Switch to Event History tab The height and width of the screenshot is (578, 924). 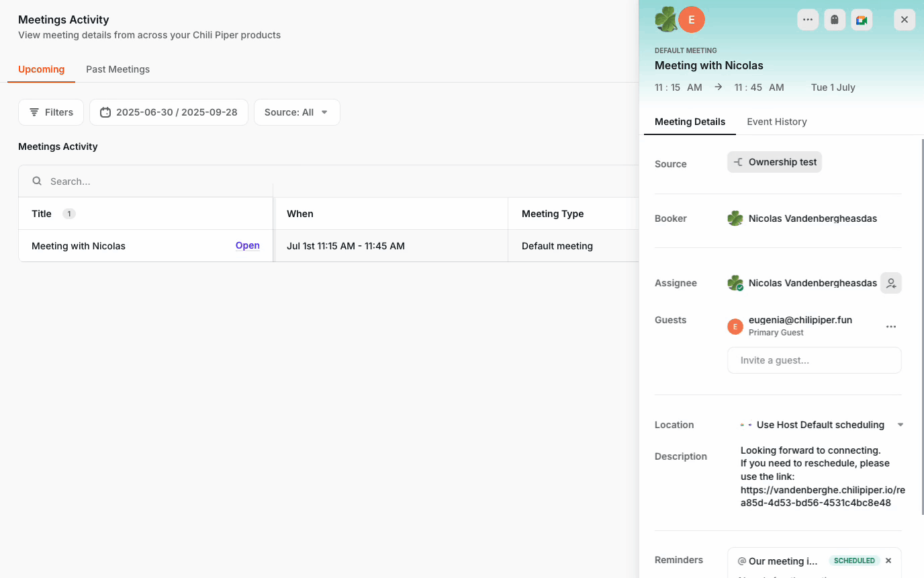click(x=776, y=122)
